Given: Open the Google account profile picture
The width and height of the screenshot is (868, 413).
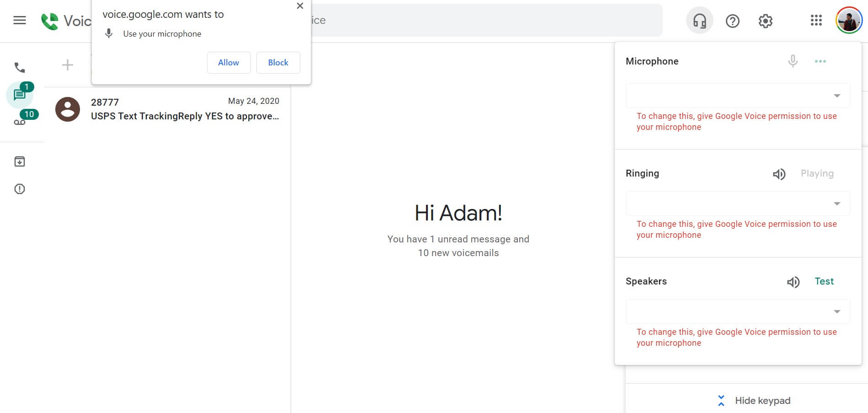Looking at the screenshot, I should point(849,21).
